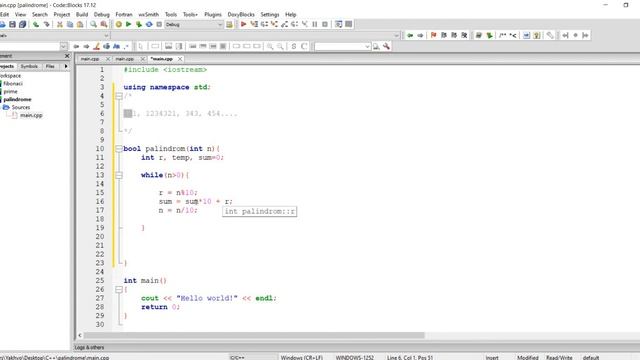Zoom in using the magnifier plus icon
640x360 pixels.
coord(270,47)
